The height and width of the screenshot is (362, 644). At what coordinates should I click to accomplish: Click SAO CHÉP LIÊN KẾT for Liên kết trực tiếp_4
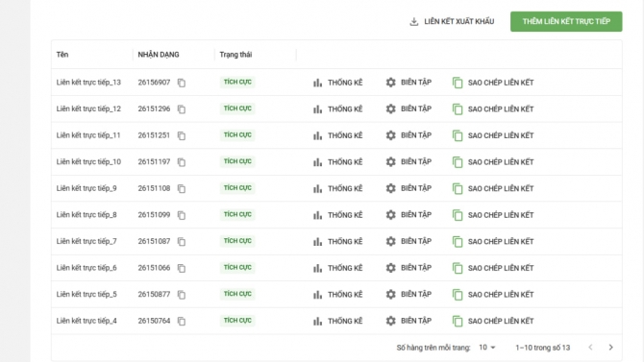coord(493,321)
